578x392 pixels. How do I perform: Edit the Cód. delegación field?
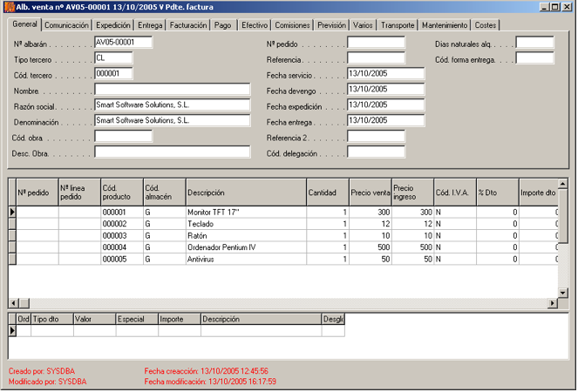click(376, 152)
